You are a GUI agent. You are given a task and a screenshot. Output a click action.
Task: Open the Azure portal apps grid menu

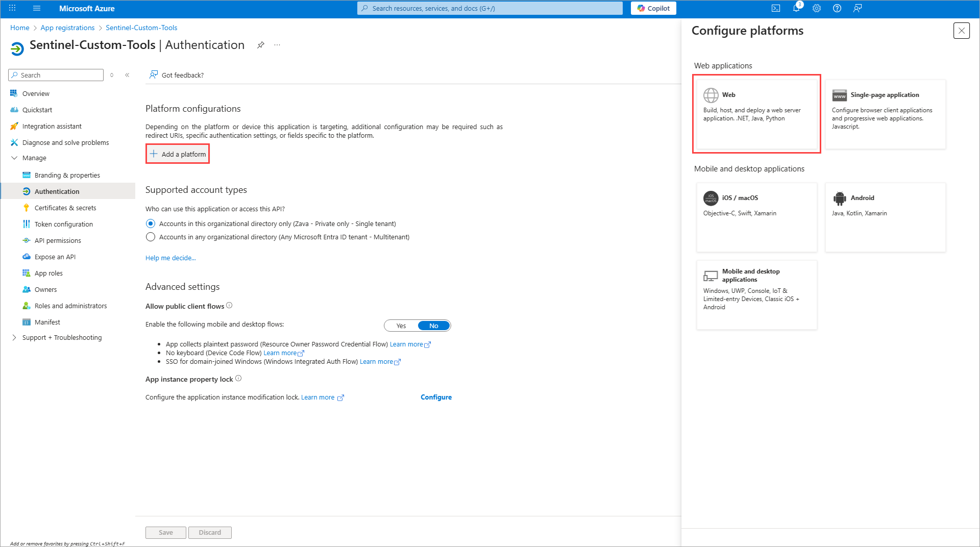(12, 8)
